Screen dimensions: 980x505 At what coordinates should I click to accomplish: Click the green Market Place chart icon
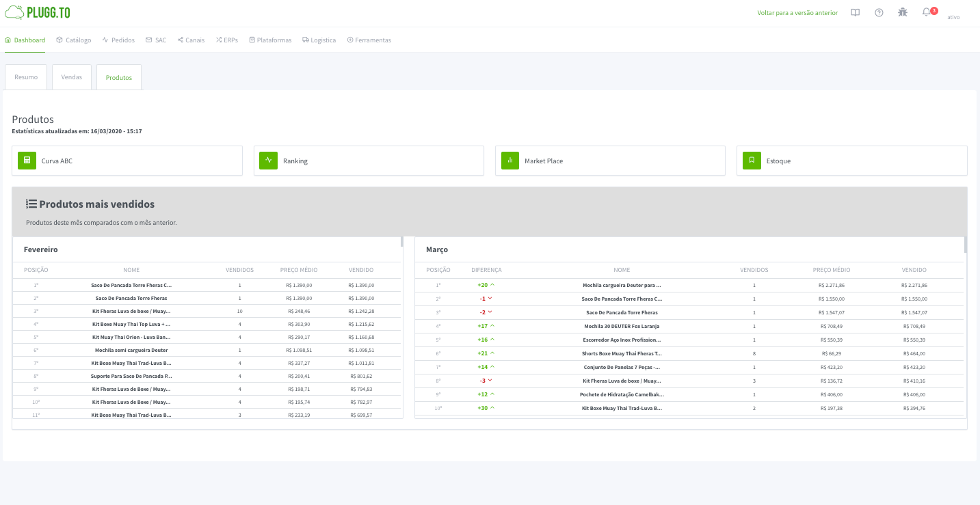point(509,161)
